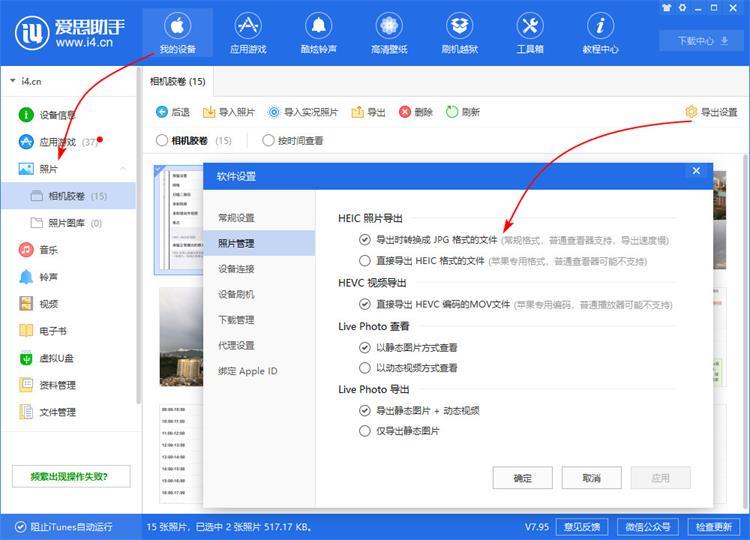Screen dimensions: 750x540
Task: Open the 教程中心 info icon
Action: click(600, 26)
